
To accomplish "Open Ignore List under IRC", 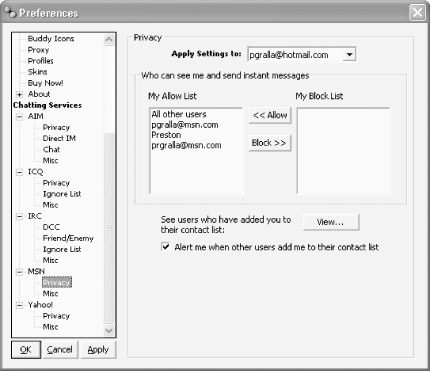I will coord(62,249).
